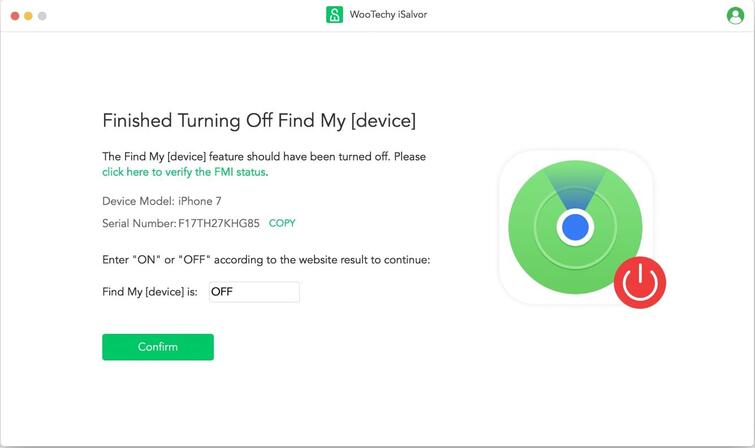Select the serial number F17TH27KHG85 text
The image size is (755, 448).
click(x=219, y=223)
